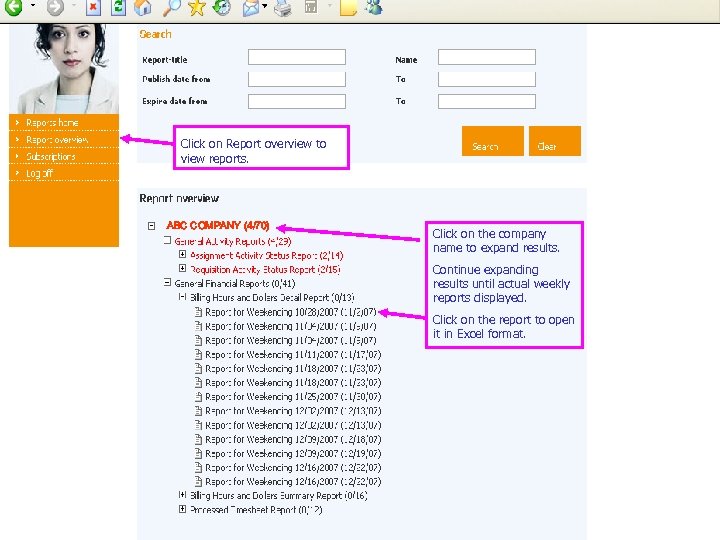Screen dimensions: 720x540
Task: Click the orange Search button
Action: click(493, 141)
